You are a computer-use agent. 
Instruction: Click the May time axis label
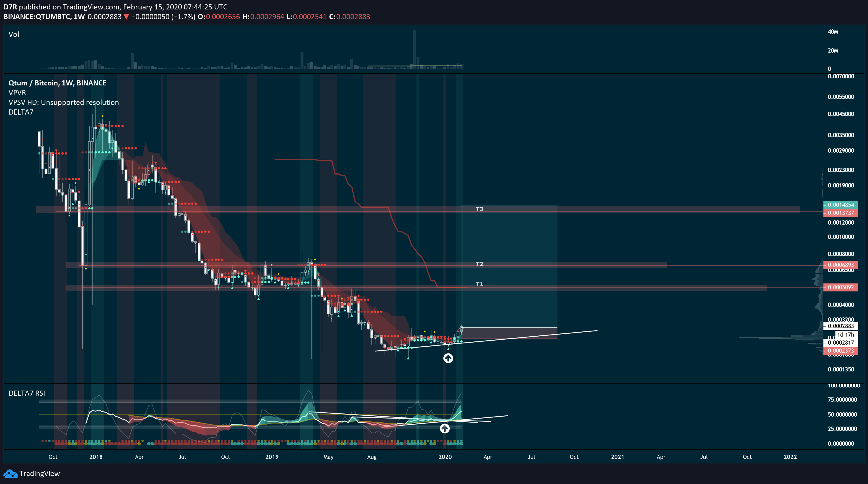[x=328, y=457]
